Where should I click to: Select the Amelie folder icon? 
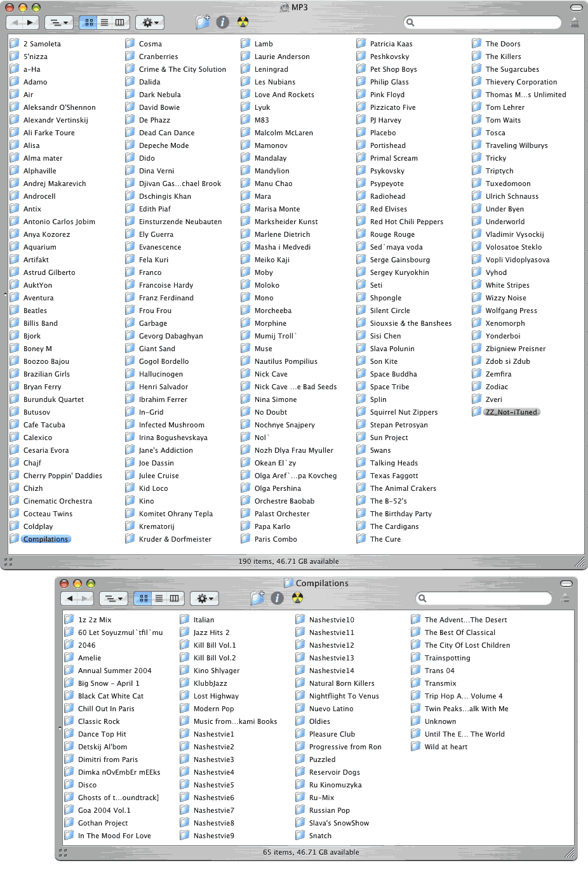pos(69,658)
